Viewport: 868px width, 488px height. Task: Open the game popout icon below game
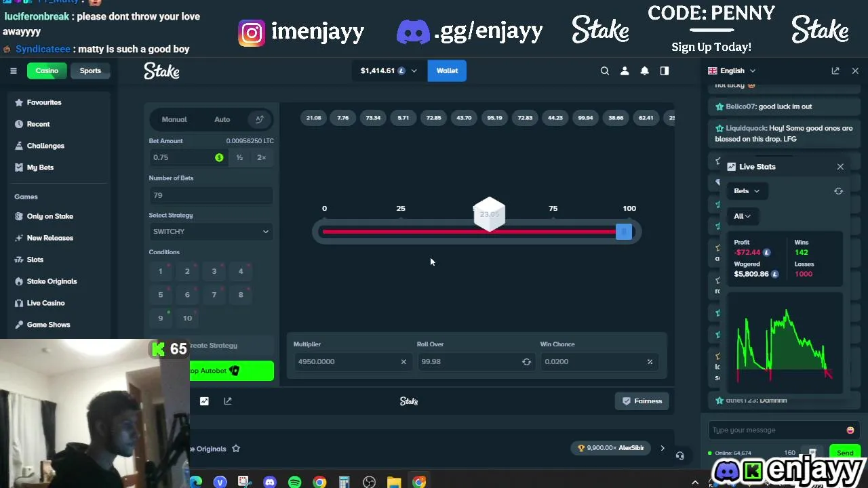(228, 401)
